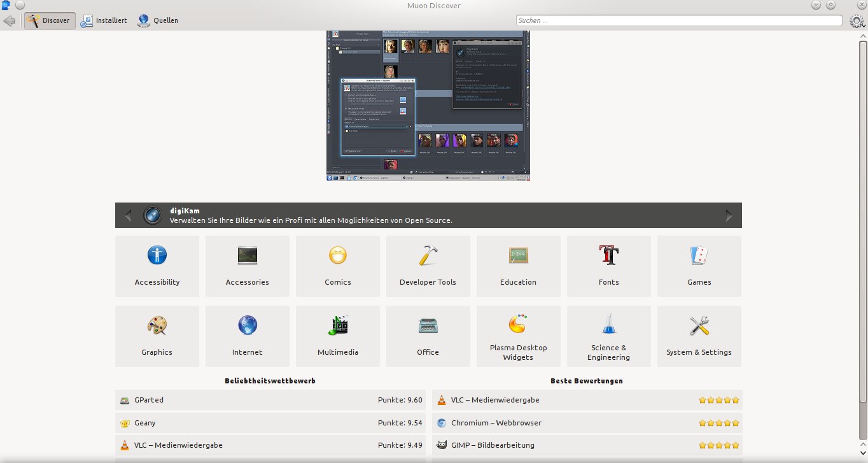Click 'Punkte: 9.60' score
The height and width of the screenshot is (463, 868).
coord(400,400)
